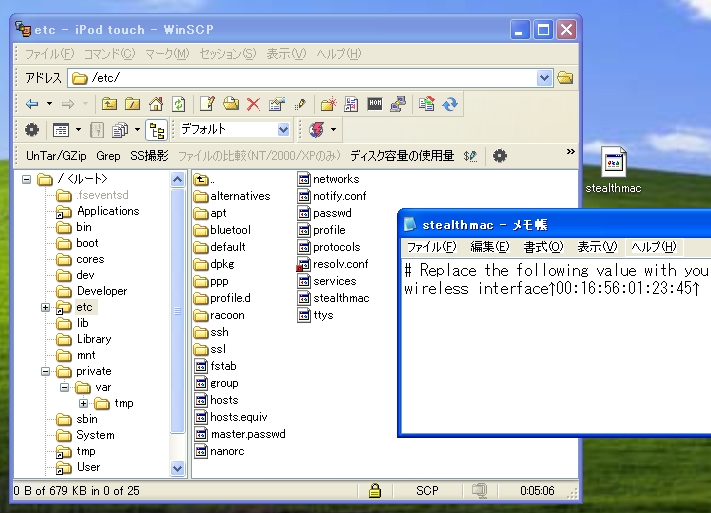Viewport: 711px width, 513px height.
Task: Click the open directory icon beside address bar
Action: coord(565,78)
